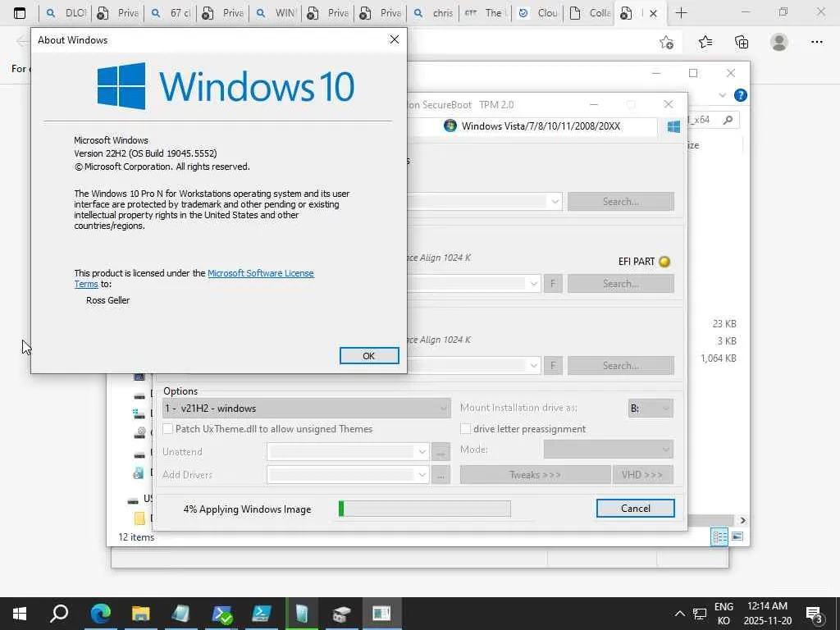Click the '4% Applying Windows Image' status text
Screen dimensions: 840x630
pos(247,509)
